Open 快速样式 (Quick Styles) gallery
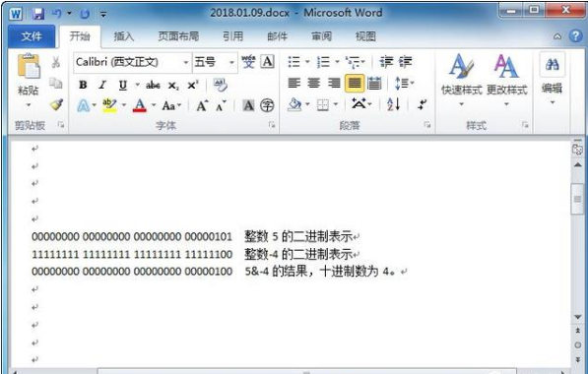The height and width of the screenshot is (374, 588). click(461, 80)
